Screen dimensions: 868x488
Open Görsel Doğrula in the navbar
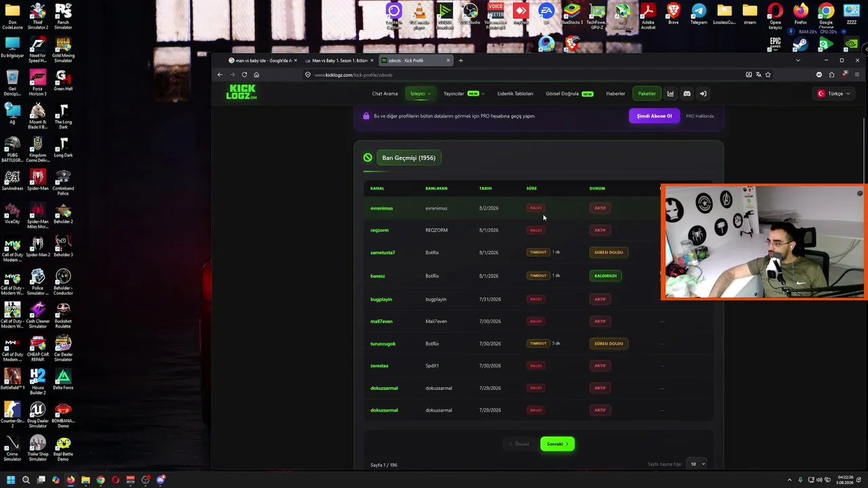[570, 94]
